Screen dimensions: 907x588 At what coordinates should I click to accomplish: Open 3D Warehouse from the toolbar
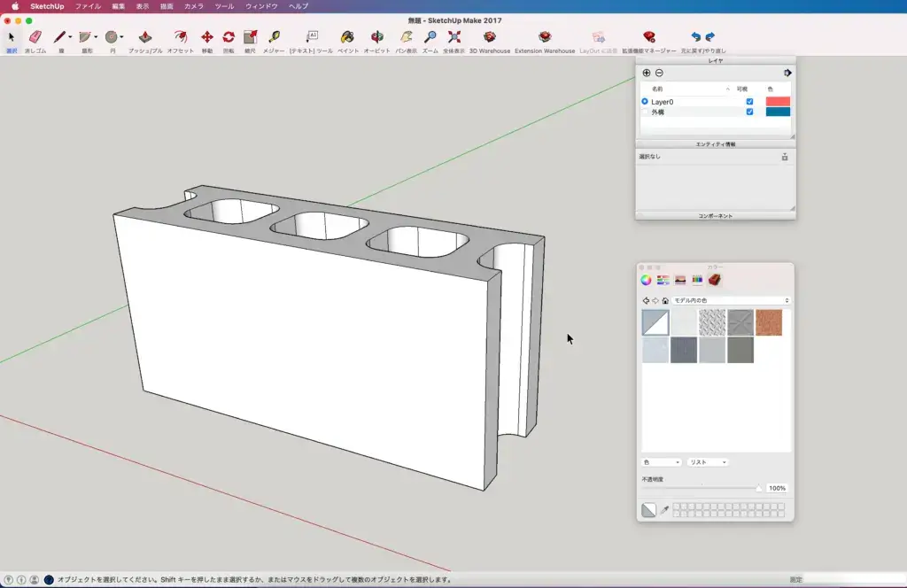(489, 37)
